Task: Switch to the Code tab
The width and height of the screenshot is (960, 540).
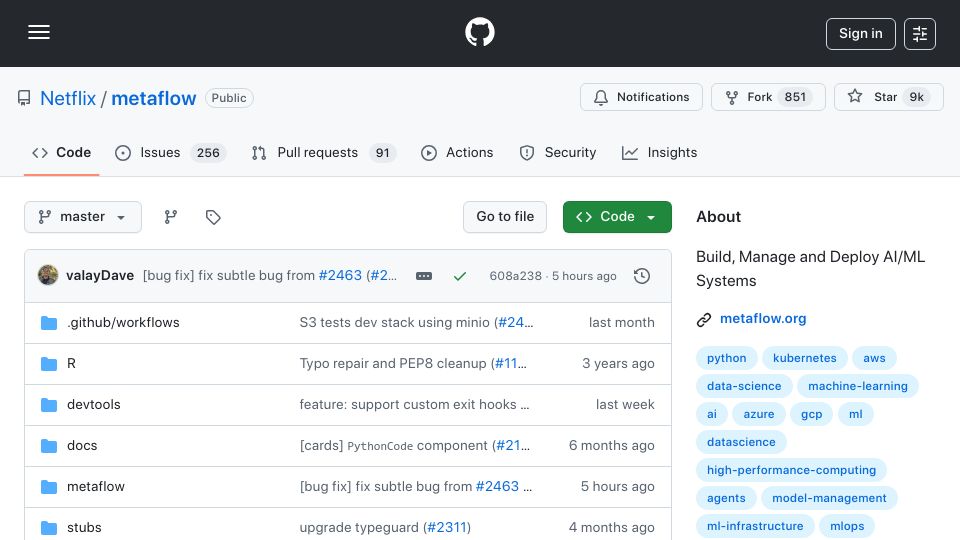Action: [x=61, y=152]
